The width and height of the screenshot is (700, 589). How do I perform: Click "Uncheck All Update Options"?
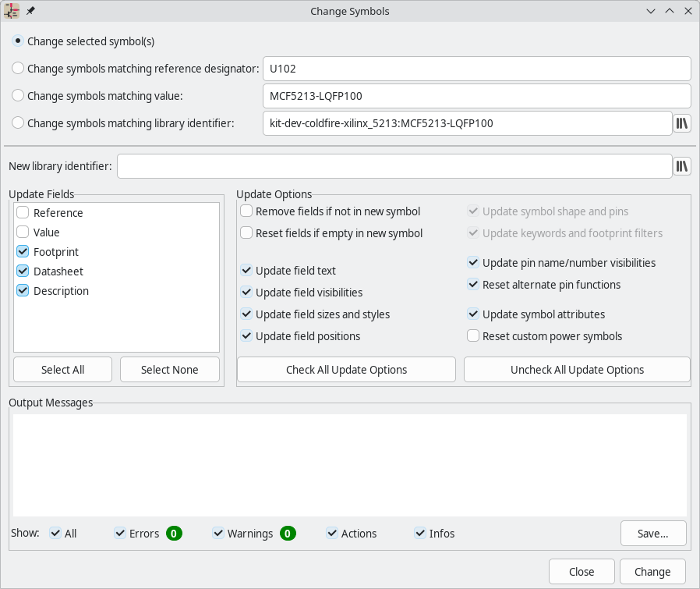coord(576,369)
